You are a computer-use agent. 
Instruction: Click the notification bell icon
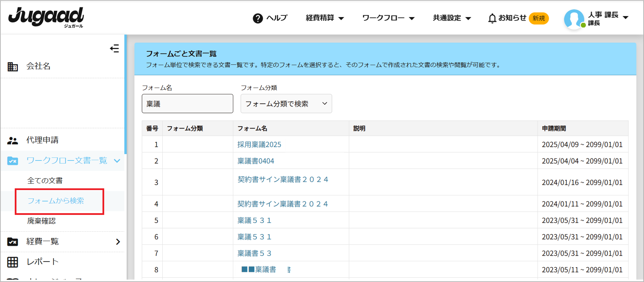[x=492, y=18]
